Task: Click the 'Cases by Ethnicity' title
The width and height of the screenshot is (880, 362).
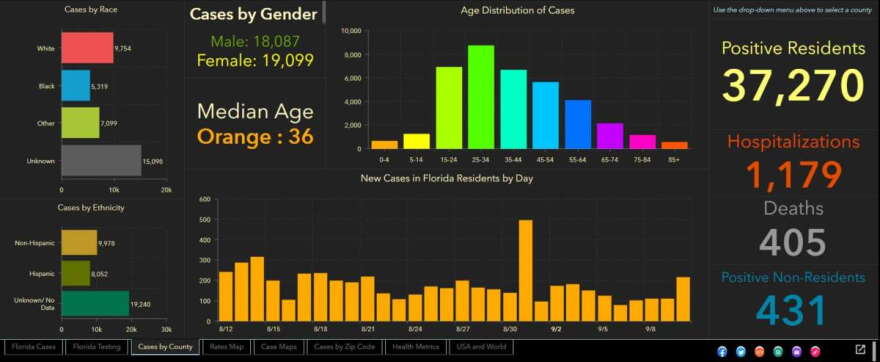Action: (91, 208)
